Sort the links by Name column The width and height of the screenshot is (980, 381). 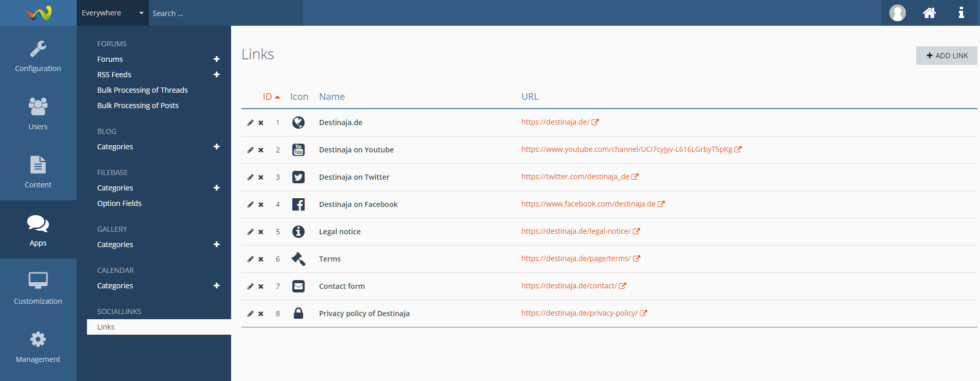point(331,97)
